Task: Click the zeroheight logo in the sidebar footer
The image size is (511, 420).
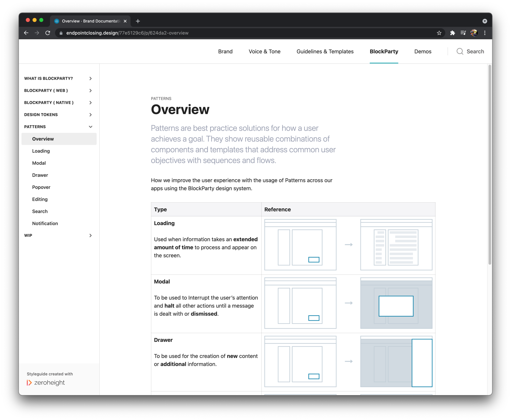Action: (46, 383)
